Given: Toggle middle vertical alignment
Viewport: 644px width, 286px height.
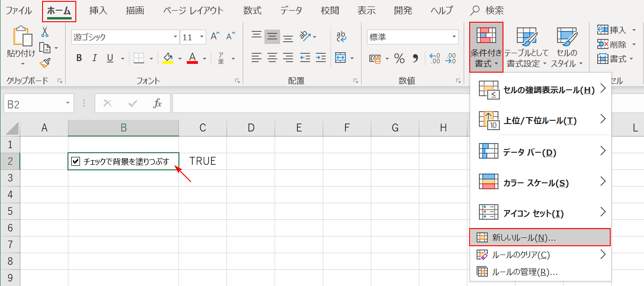Looking at the screenshot, I should coord(271,37).
